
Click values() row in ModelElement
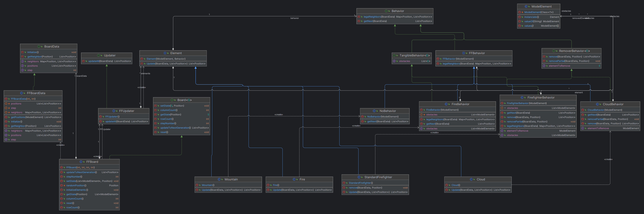click(x=539, y=26)
